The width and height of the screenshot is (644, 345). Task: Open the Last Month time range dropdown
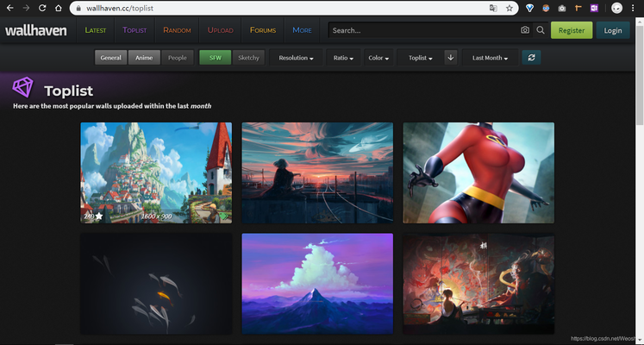pos(490,58)
